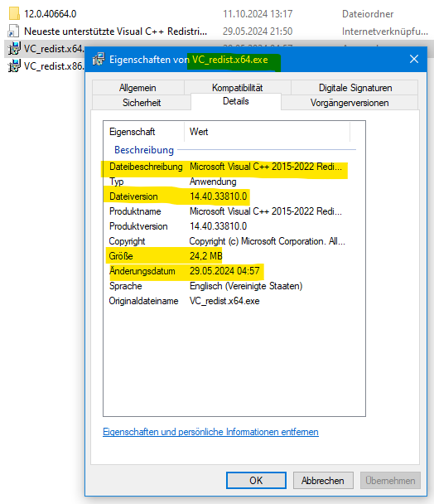Click the Internetverknüpfu... type cell in Explorer
The image size is (434, 504).
[385, 31]
